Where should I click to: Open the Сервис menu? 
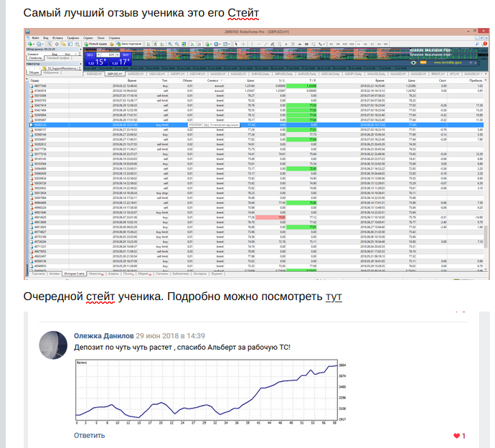tap(88, 38)
